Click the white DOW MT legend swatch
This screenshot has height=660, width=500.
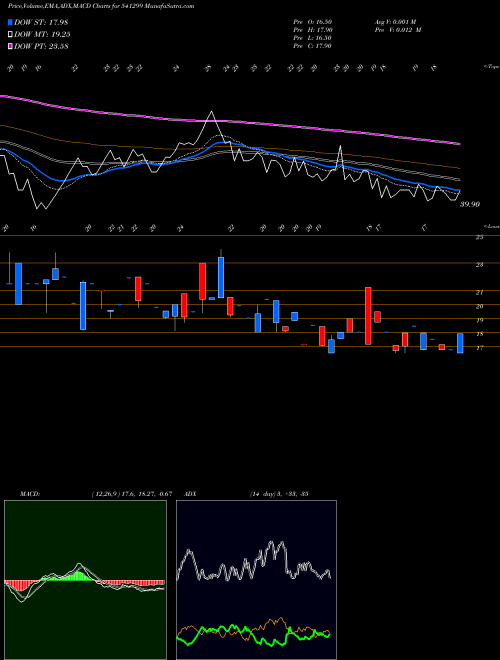click(x=10, y=35)
